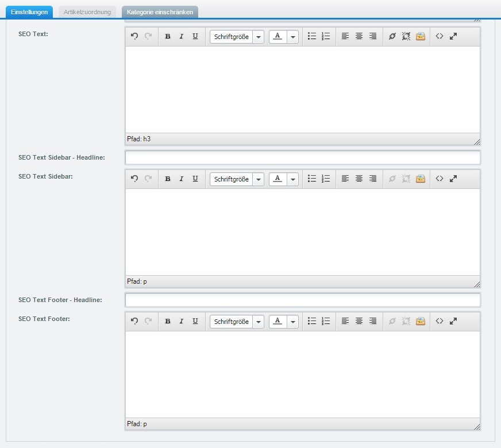
Task: Toggle bold in SEO Text Footer editor
Action: (167, 321)
